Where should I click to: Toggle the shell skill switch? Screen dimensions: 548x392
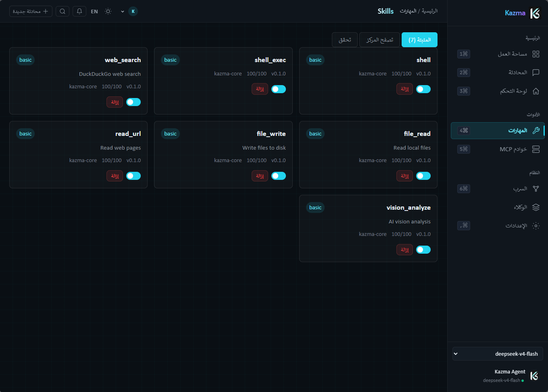(x=423, y=89)
